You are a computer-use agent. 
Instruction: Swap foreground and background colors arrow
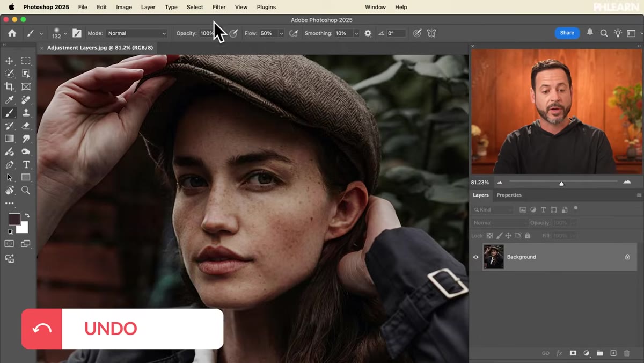pos(27,216)
